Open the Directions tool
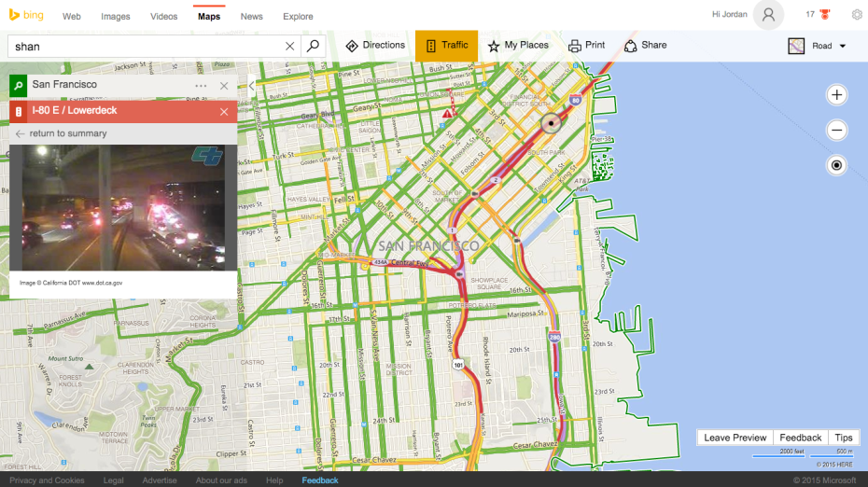This screenshot has height=487, width=868. pyautogui.click(x=375, y=46)
